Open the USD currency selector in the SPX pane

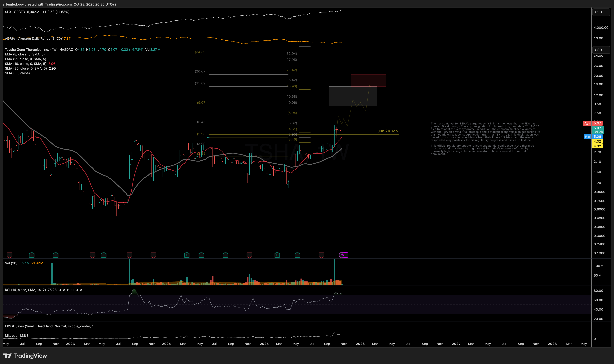(x=601, y=12)
